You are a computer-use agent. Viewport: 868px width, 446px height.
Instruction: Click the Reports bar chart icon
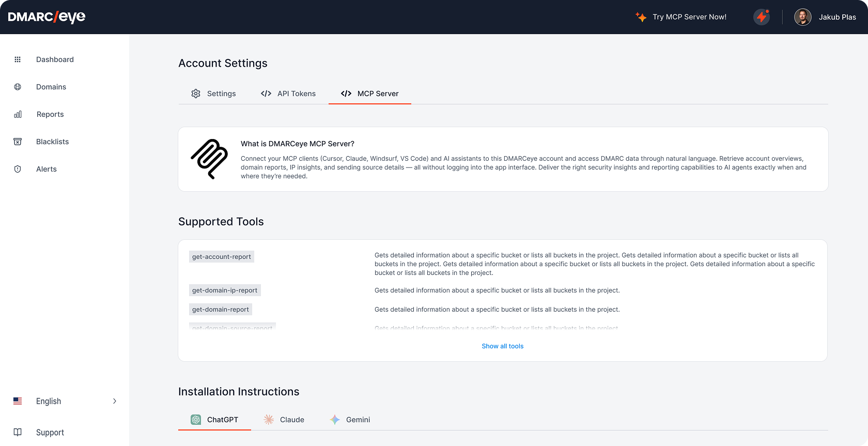[x=18, y=114]
